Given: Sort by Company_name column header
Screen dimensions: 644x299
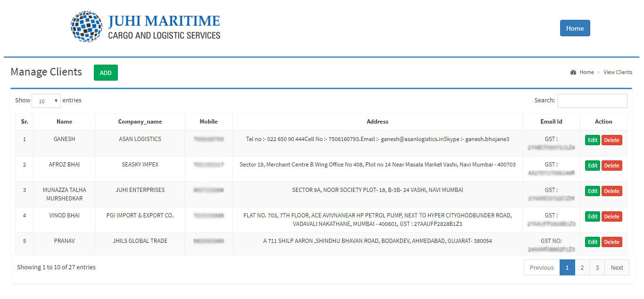Looking at the screenshot, I should click(140, 122).
